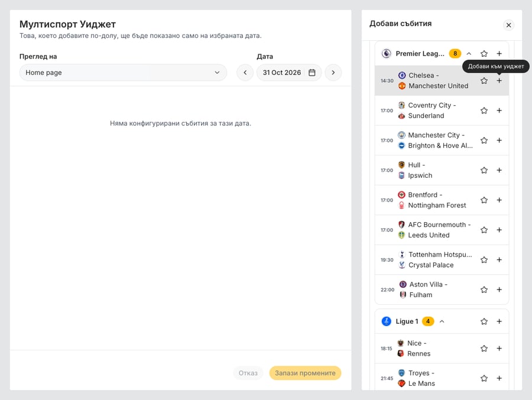The height and width of the screenshot is (400, 532).
Task: Add Manchester City - Brighton match with plus
Action: coord(499,141)
